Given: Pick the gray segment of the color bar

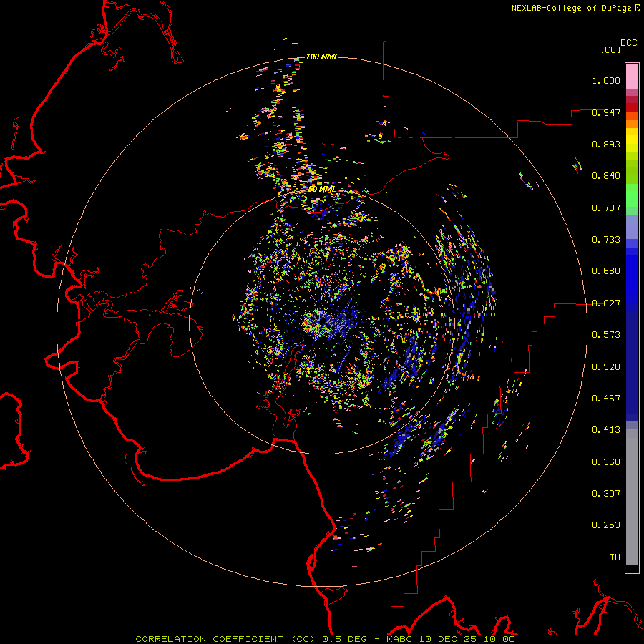Looking at the screenshot, I should click(632, 497).
